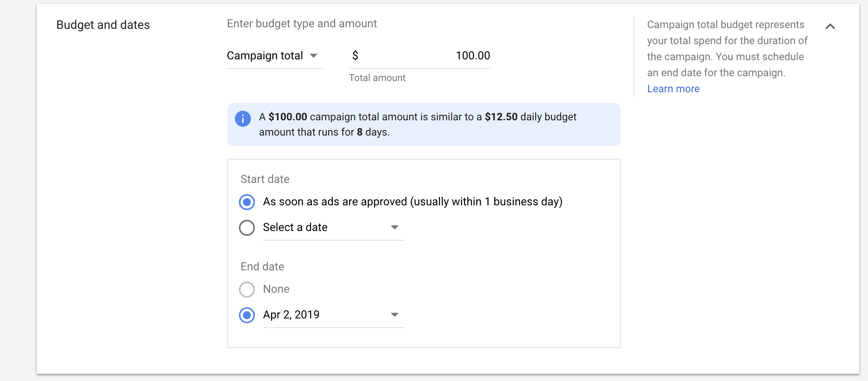This screenshot has width=868, height=381.
Task: Click the $12.50 daily budget info message
Action: (x=418, y=124)
